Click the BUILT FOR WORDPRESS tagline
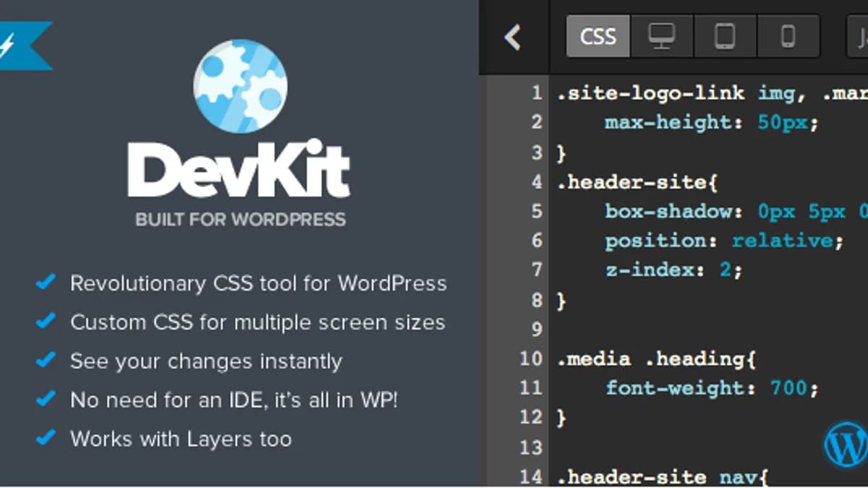Image resolution: width=868 pixels, height=488 pixels. coord(240,218)
